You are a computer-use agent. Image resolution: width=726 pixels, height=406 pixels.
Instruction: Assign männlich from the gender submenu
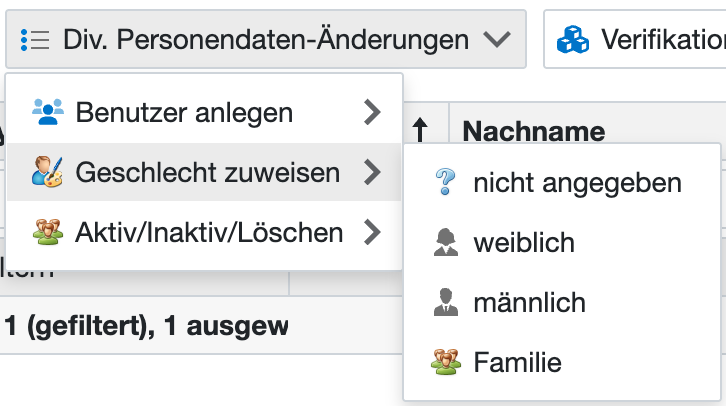tap(529, 302)
